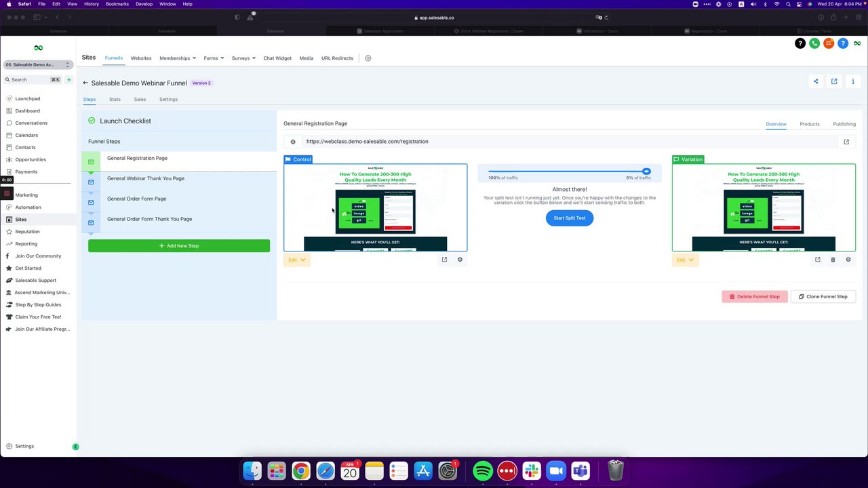Open funnel in new window icon

(834, 81)
